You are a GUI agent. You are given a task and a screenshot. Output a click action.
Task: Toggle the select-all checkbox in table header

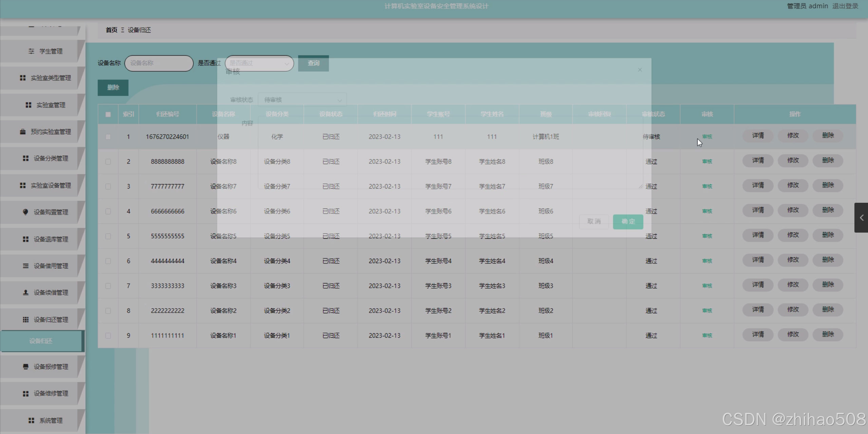[x=108, y=114]
